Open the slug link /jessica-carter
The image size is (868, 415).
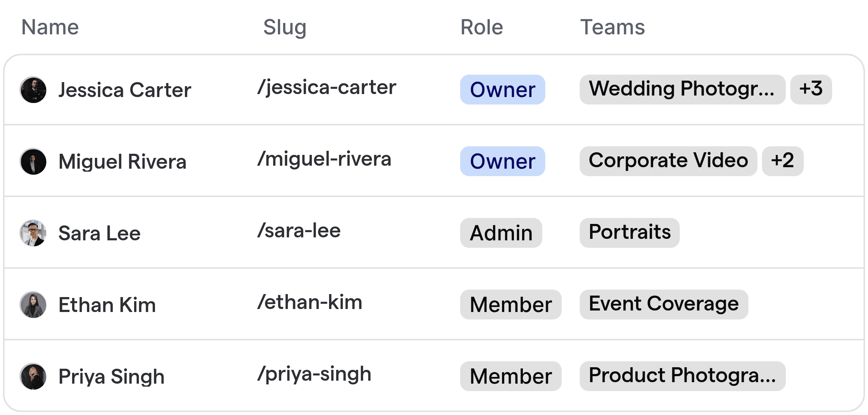click(x=326, y=87)
